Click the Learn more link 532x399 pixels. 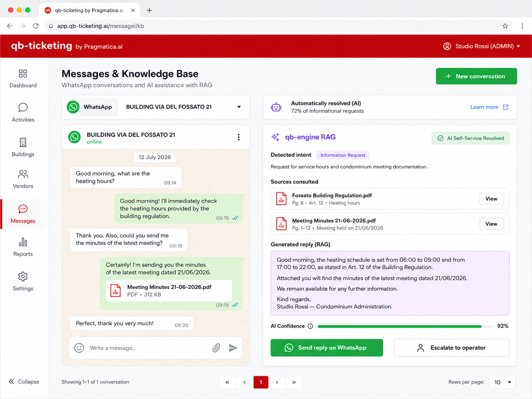[x=489, y=107]
